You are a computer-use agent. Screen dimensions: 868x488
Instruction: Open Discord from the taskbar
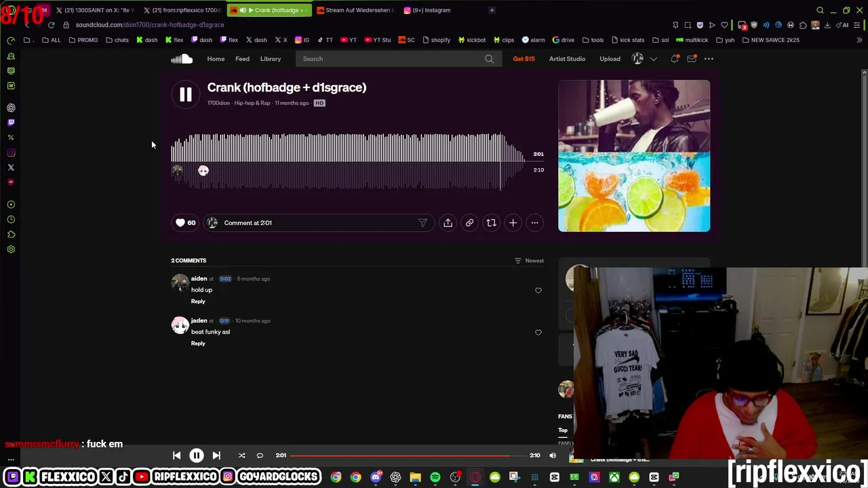(x=376, y=477)
